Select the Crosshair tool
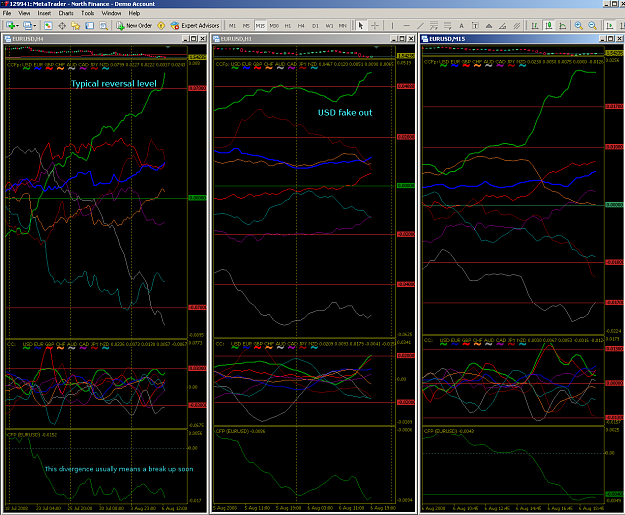The height and width of the screenshot is (515, 625). tap(375, 26)
